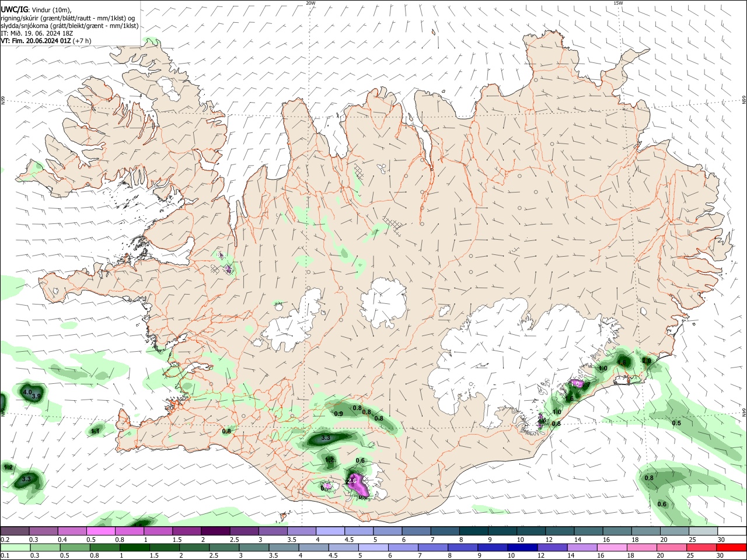Select the lower-row pink swatch between 20 and 25

pos(672,547)
